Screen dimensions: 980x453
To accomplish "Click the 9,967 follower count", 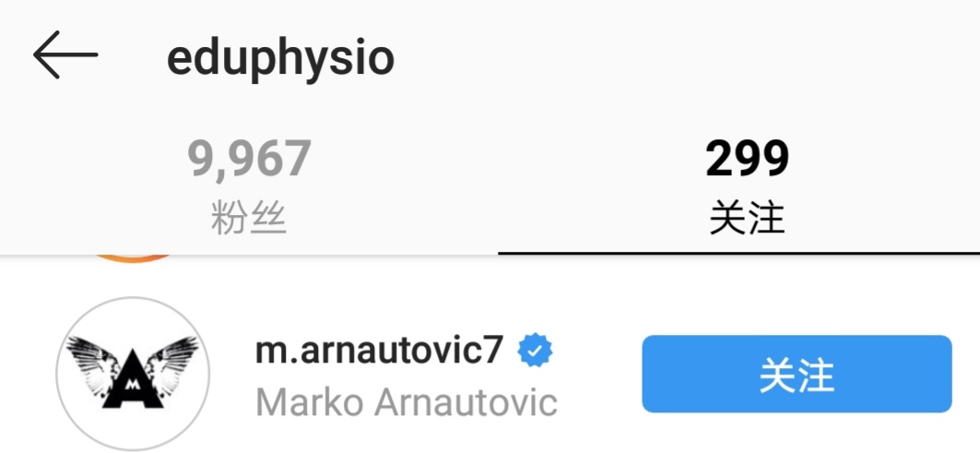I will coord(249,158).
